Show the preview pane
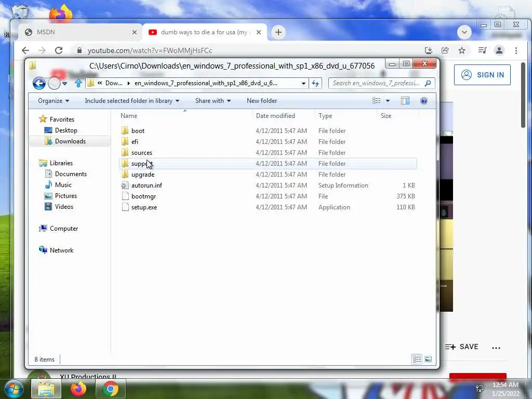 (405, 101)
